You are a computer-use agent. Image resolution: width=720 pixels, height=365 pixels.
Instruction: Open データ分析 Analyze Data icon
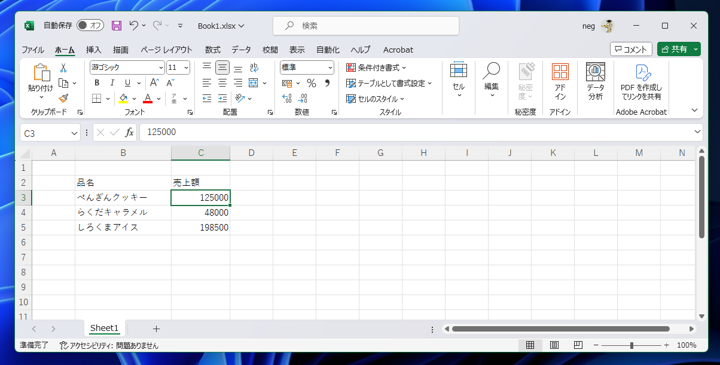[x=595, y=82]
